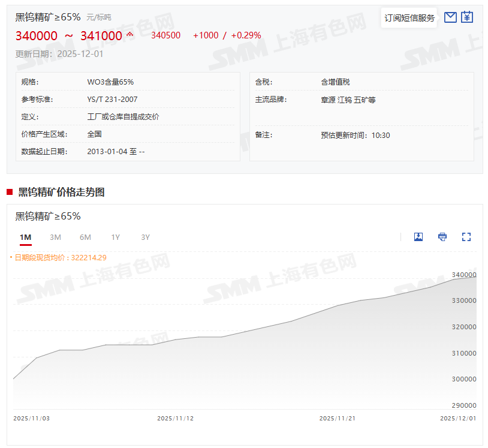Show the 6M price history

tap(85, 237)
